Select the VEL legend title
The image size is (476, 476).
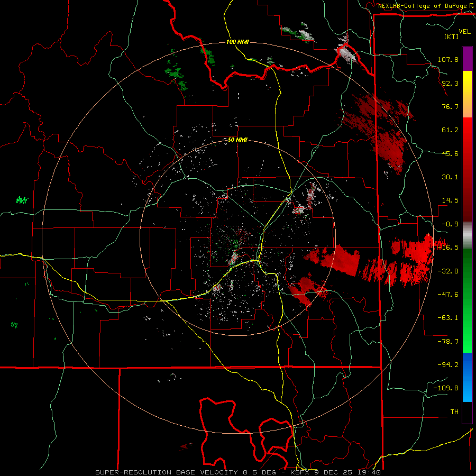pos(464,32)
